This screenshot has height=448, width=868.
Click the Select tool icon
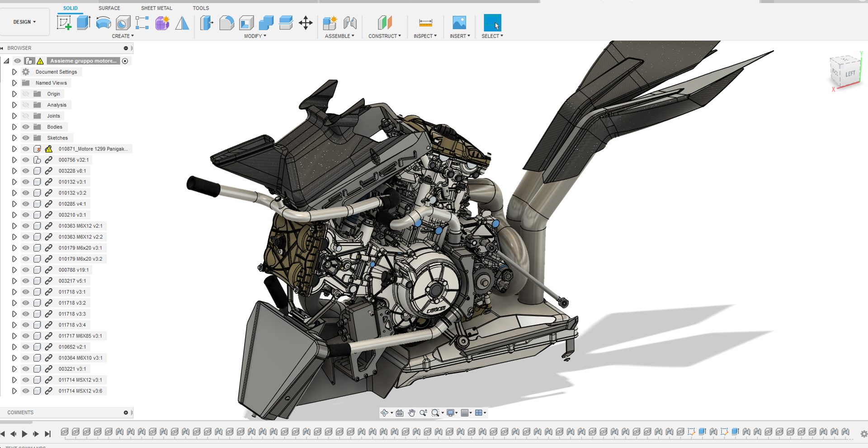[x=492, y=23]
